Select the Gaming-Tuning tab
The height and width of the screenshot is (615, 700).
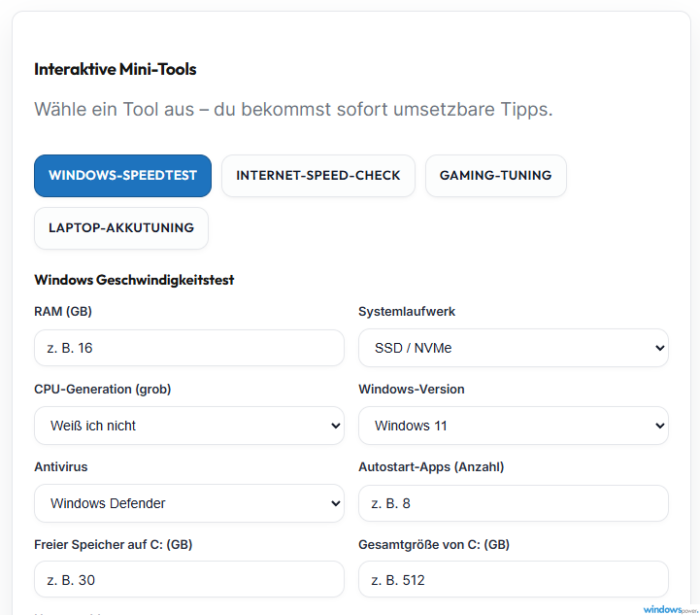(x=495, y=176)
